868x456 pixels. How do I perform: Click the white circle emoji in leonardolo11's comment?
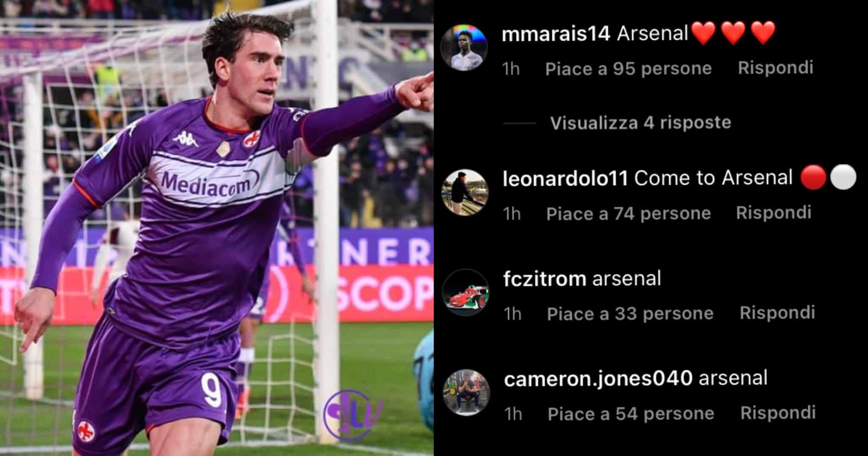coord(843,178)
